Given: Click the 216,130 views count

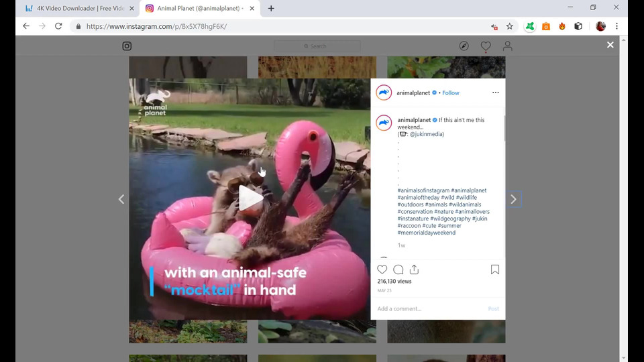Looking at the screenshot, I should [x=394, y=282].
